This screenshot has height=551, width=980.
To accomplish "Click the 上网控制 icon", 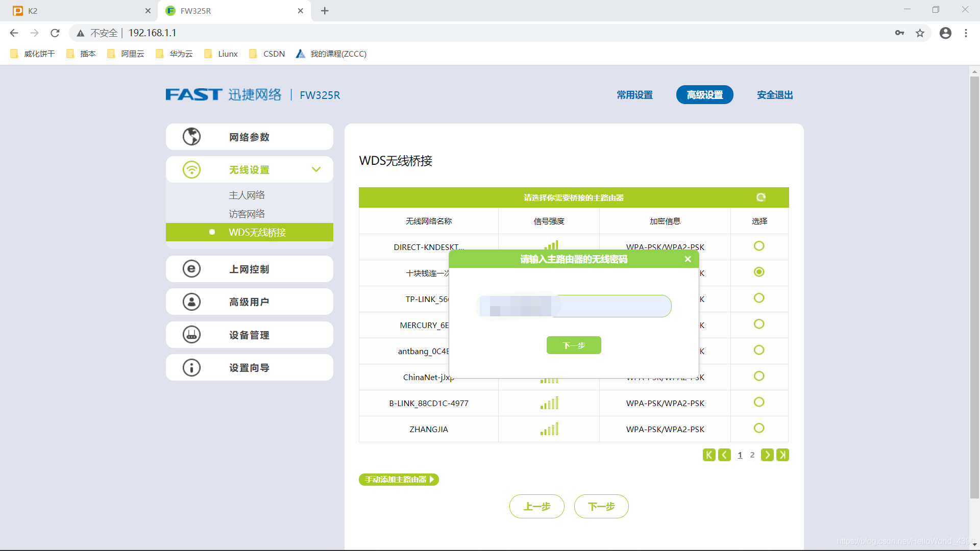I will point(191,269).
